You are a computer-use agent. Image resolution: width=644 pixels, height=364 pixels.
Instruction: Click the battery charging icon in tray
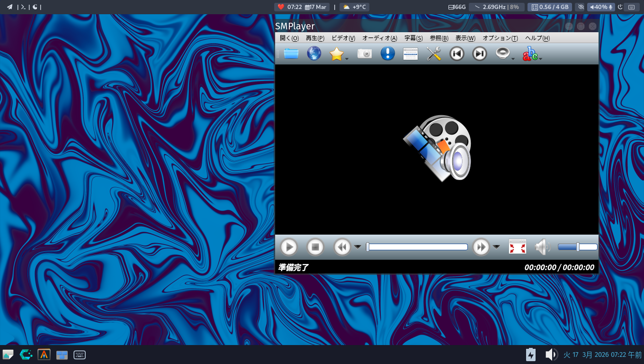click(531, 355)
